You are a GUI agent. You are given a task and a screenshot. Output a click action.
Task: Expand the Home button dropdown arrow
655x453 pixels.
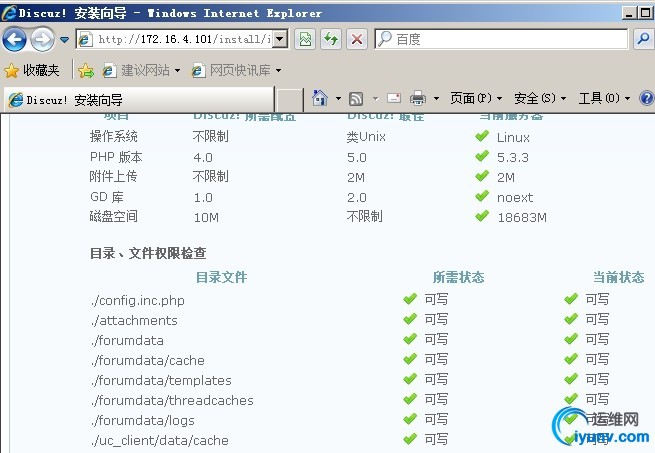338,99
